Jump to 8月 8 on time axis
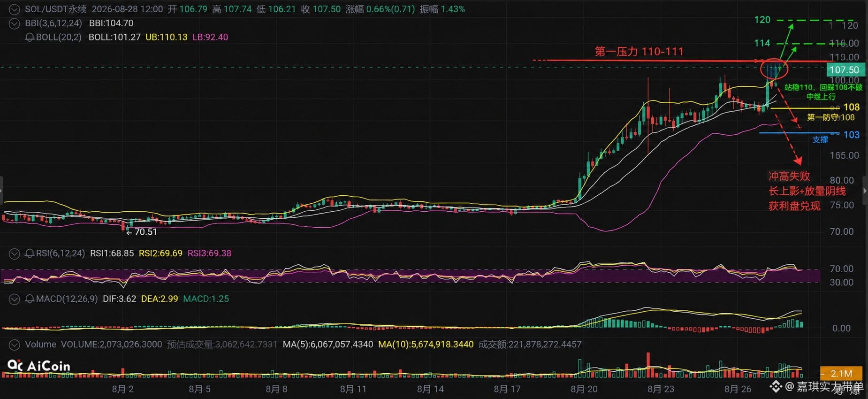 coord(277,389)
